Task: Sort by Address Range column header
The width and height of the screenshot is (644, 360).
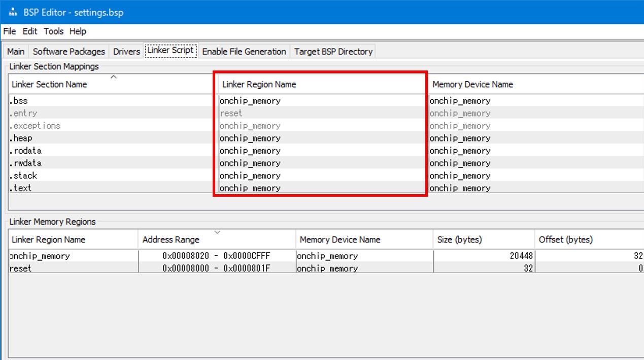Action: [171, 239]
